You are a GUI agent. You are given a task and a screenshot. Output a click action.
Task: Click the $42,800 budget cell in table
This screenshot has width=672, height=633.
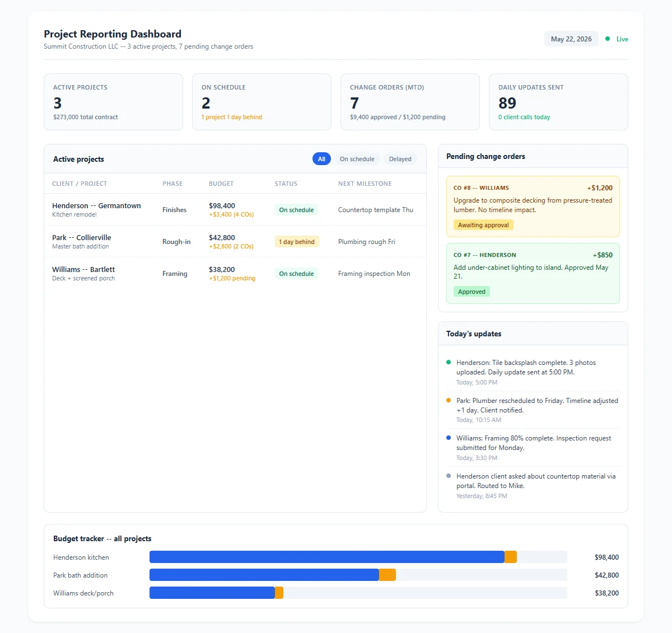tap(222, 237)
